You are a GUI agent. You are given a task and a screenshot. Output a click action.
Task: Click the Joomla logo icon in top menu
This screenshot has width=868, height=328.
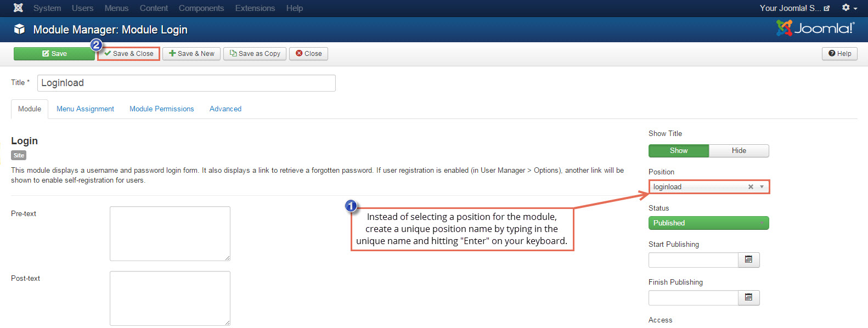pos(18,8)
